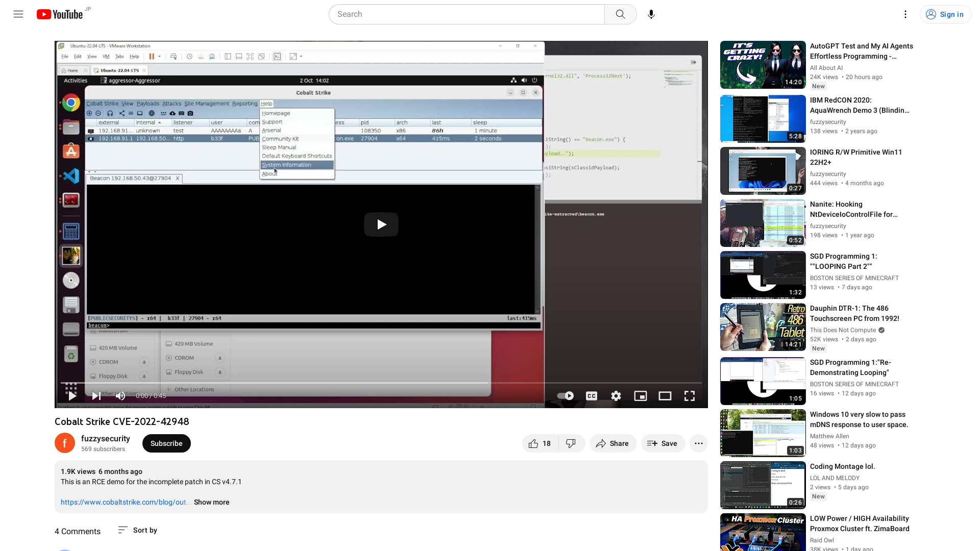Switch the player to theater mode

[x=665, y=395]
